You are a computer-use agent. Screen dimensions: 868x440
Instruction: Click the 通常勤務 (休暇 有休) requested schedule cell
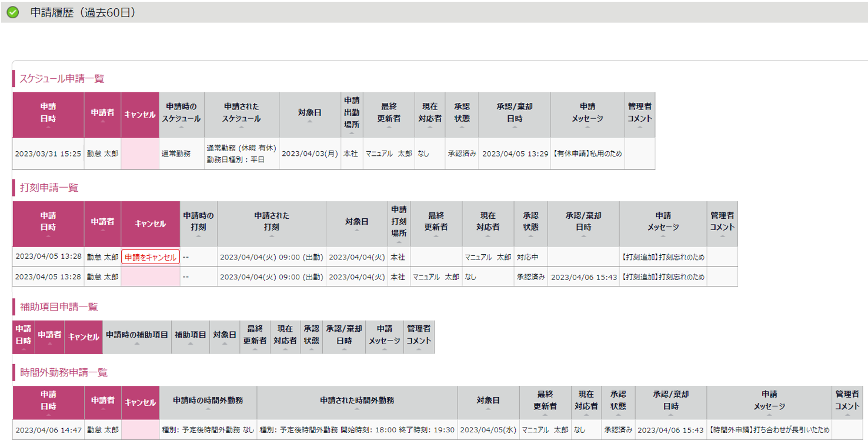241,154
